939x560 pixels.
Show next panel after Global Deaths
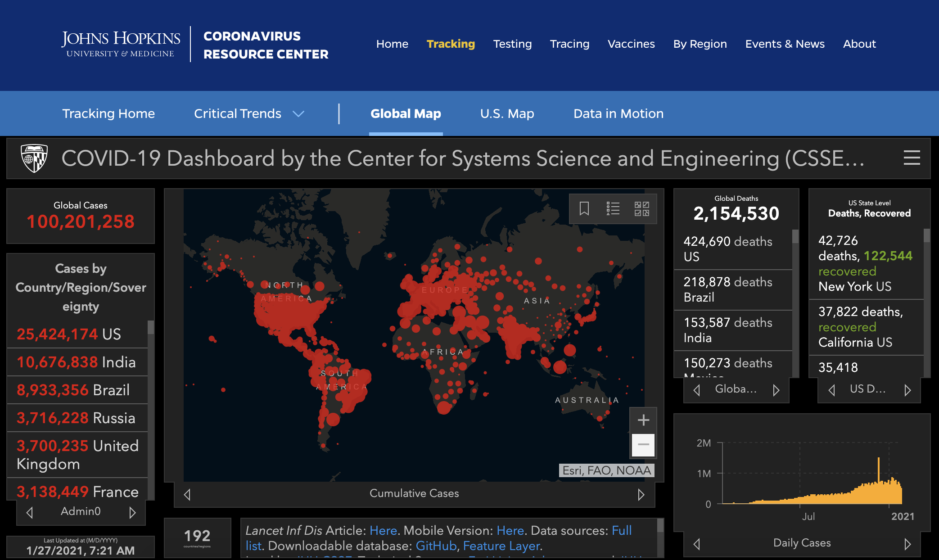point(776,390)
